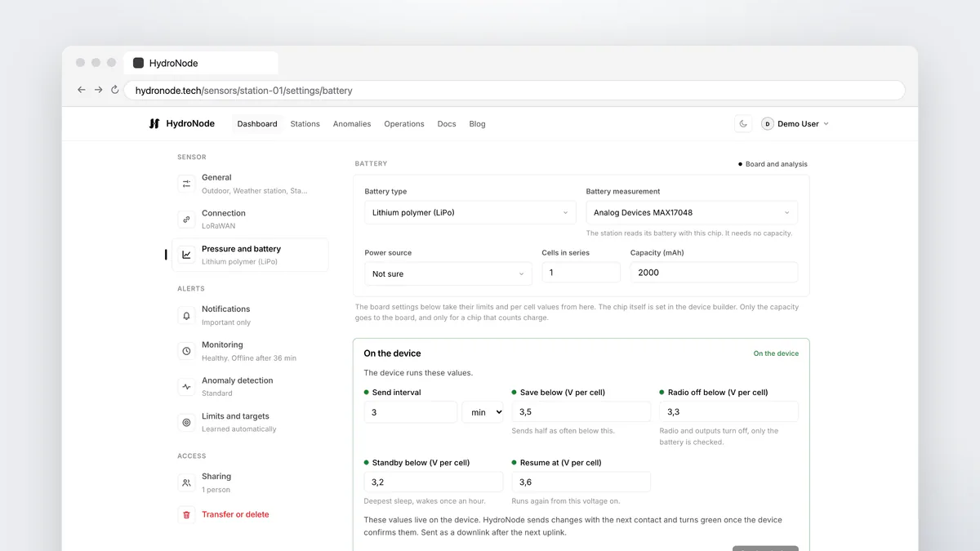The width and height of the screenshot is (980, 551).
Task: Click the browser back arrow
Action: (81, 90)
